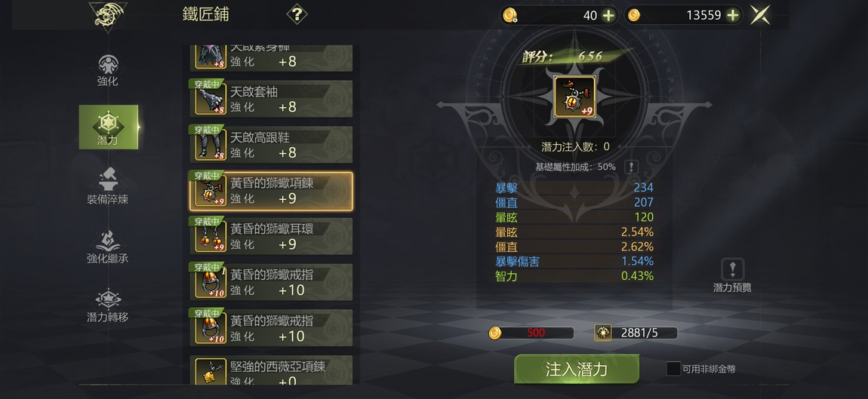
Task: Select 天啟高跟鞋 equipment entry
Action: click(x=271, y=144)
